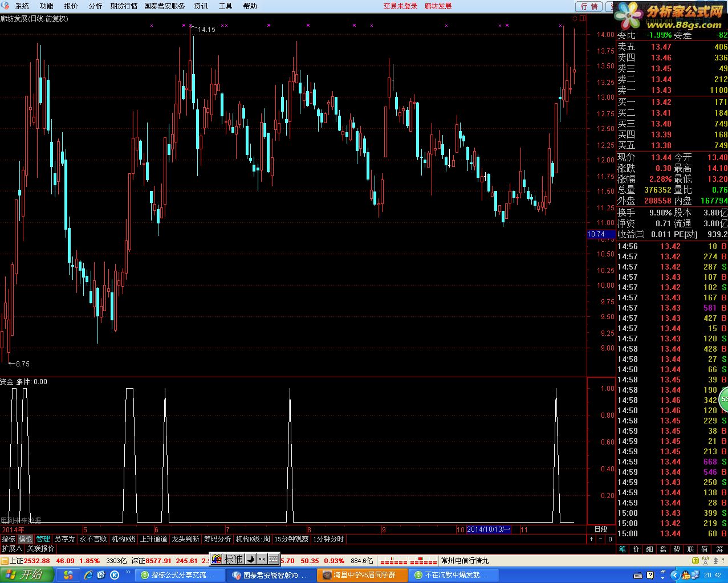
Task: Select the 机构K线 template tab
Action: (123, 539)
